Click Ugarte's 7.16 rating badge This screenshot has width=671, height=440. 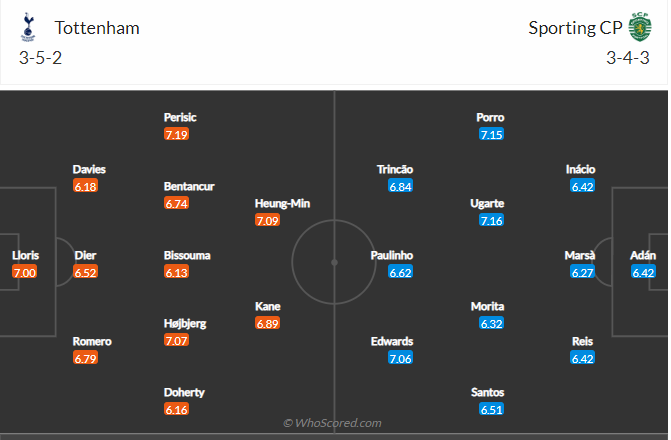pyautogui.click(x=491, y=220)
